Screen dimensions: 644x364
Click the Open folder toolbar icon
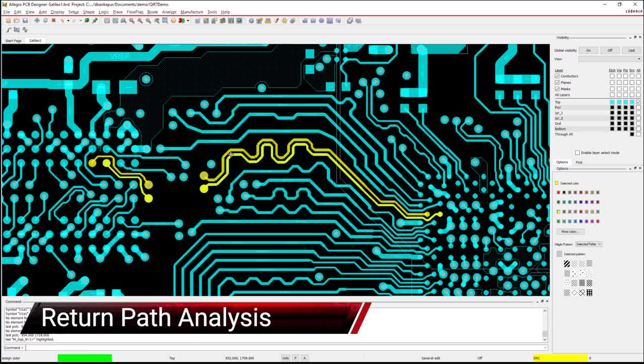[x=17, y=21]
